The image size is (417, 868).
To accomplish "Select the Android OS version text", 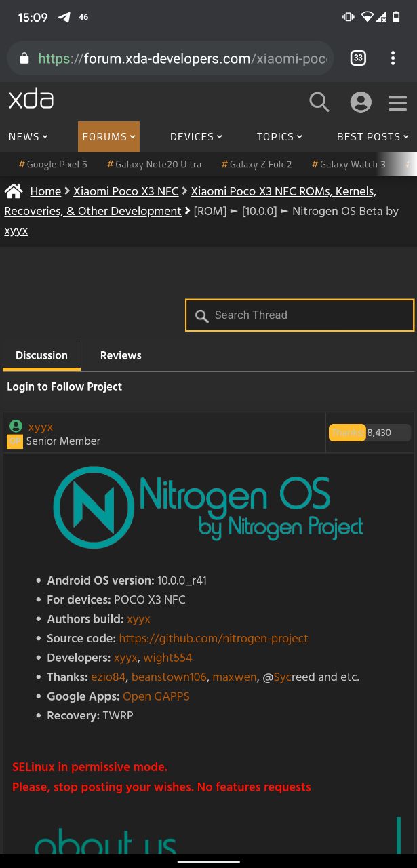I will coord(127,580).
